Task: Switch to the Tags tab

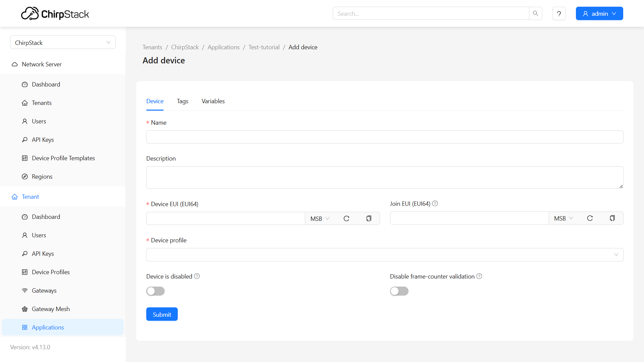Action: pyautogui.click(x=182, y=101)
